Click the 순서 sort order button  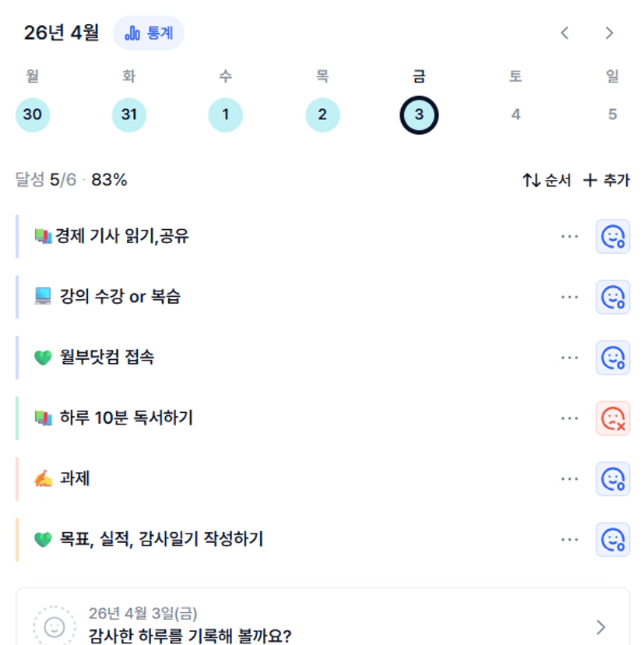point(547,181)
